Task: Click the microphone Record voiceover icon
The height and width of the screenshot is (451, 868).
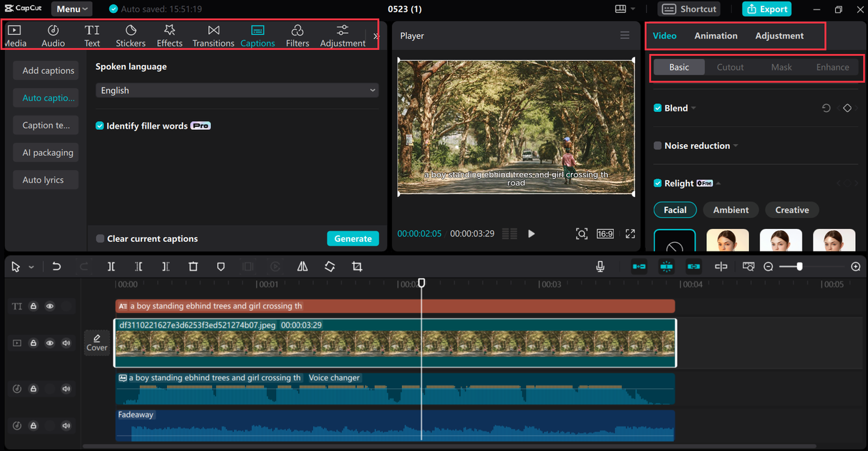Action: (600, 266)
